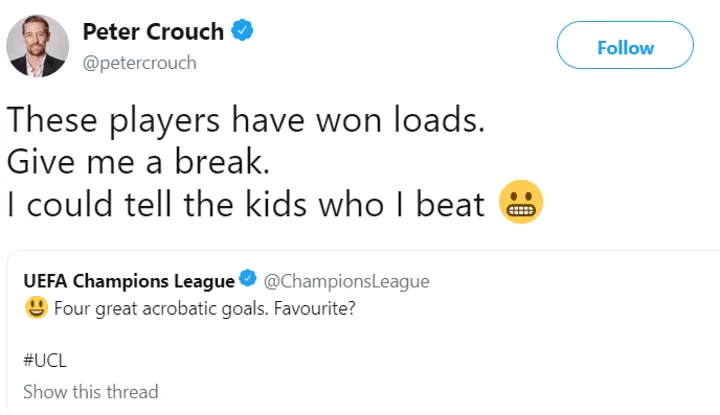This screenshot has width=720, height=415.
Task: Open the #UCL hashtag
Action: point(45,360)
